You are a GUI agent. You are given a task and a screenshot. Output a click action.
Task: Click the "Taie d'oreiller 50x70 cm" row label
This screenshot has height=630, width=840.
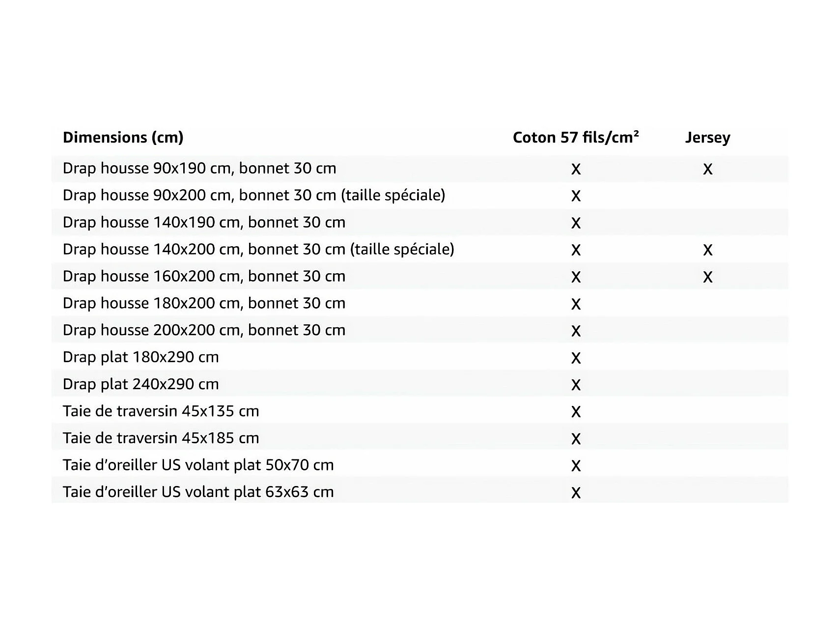point(198,465)
